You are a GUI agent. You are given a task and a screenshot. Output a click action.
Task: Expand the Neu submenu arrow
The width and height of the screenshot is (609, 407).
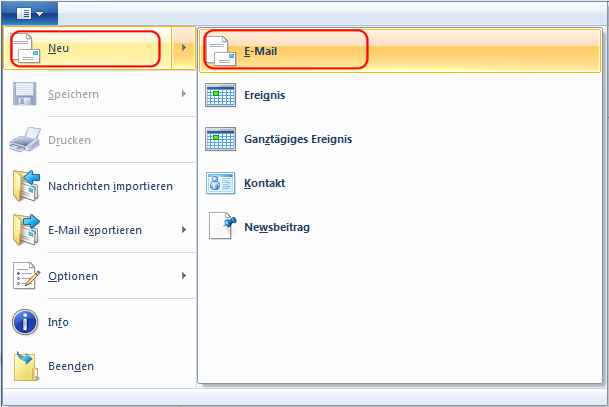point(184,49)
